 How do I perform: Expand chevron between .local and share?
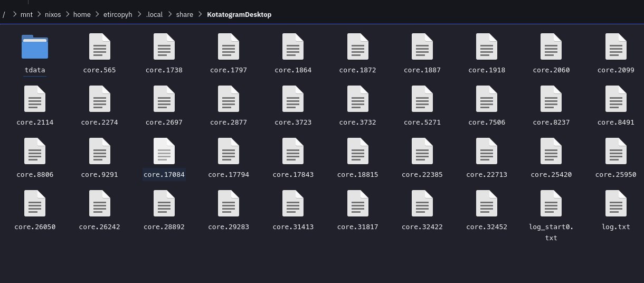coord(171,15)
